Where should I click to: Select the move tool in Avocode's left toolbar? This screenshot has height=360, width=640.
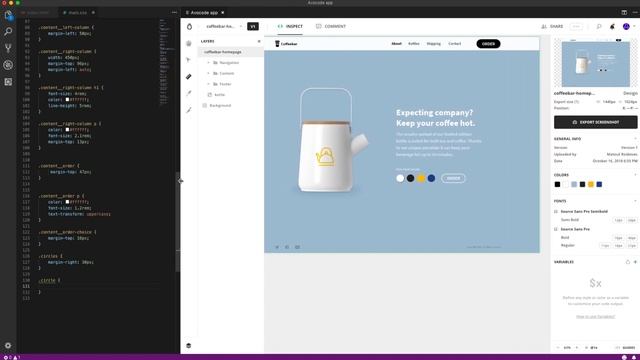click(189, 43)
